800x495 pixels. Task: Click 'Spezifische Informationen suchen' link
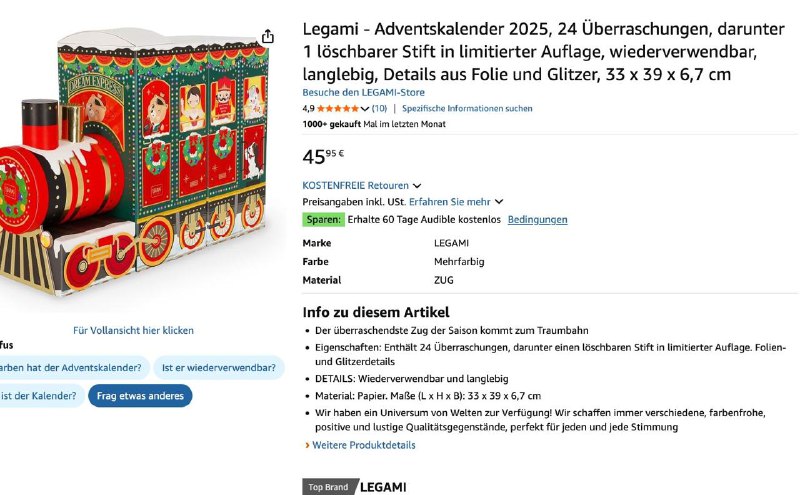pyautogui.click(x=467, y=108)
